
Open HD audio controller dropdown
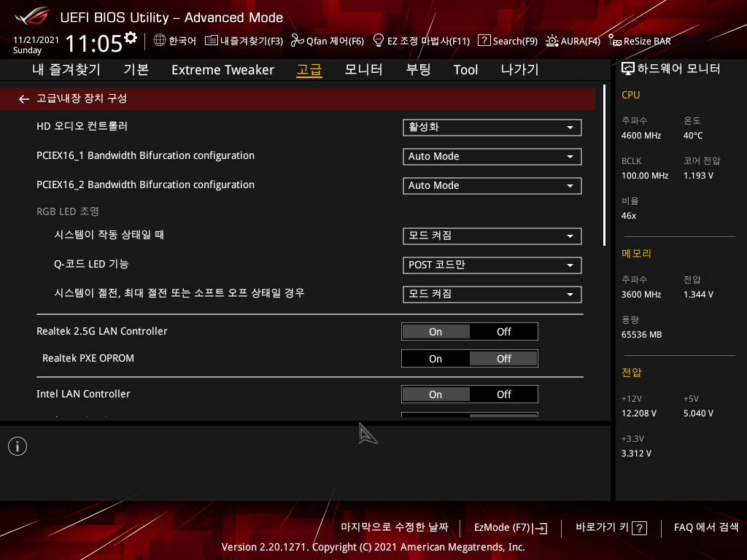point(492,128)
